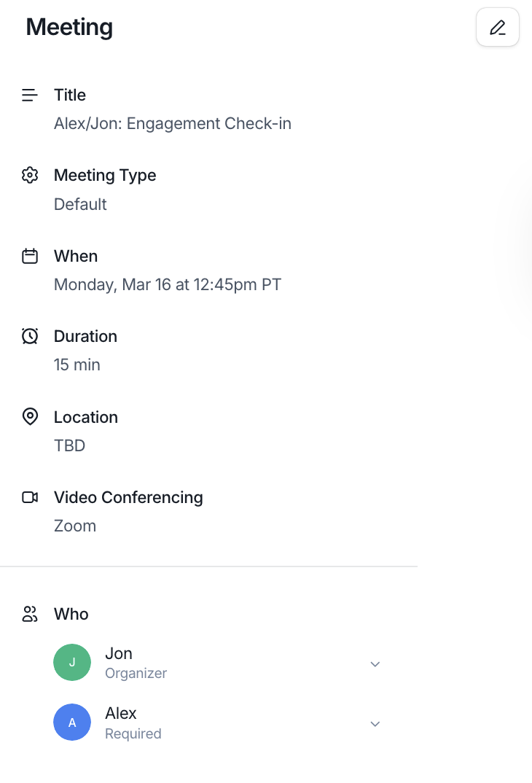This screenshot has height=783, width=532.
Task: Click the Required label under Alex
Action: click(x=133, y=733)
